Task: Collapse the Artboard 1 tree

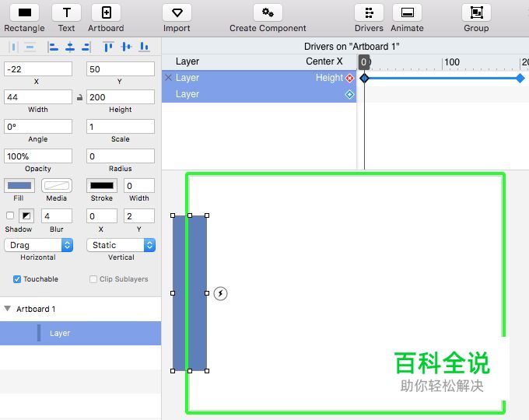Action: pos(8,309)
